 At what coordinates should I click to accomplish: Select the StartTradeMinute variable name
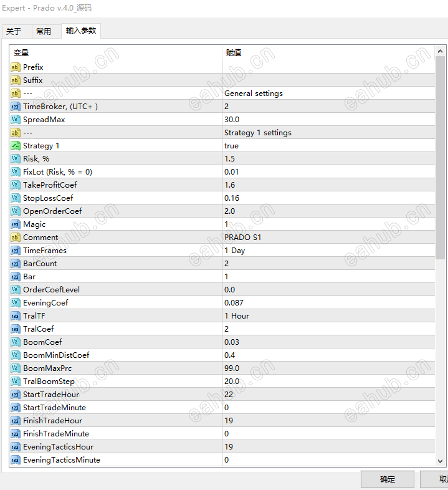[x=54, y=408]
